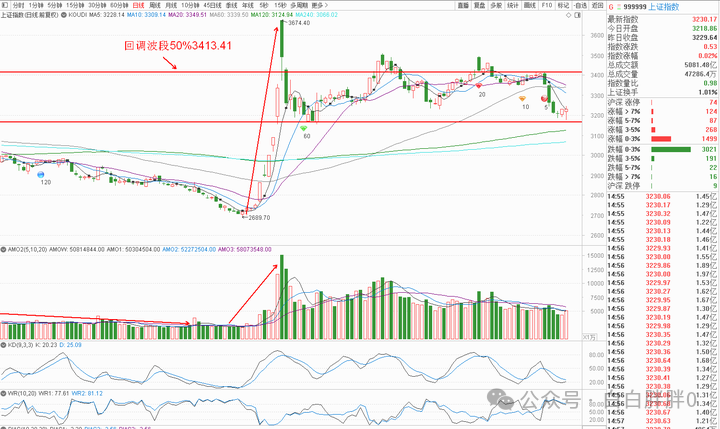This screenshot has height=429, width=720.
Task: Click the red heart 20 marker
Action: coord(478,86)
